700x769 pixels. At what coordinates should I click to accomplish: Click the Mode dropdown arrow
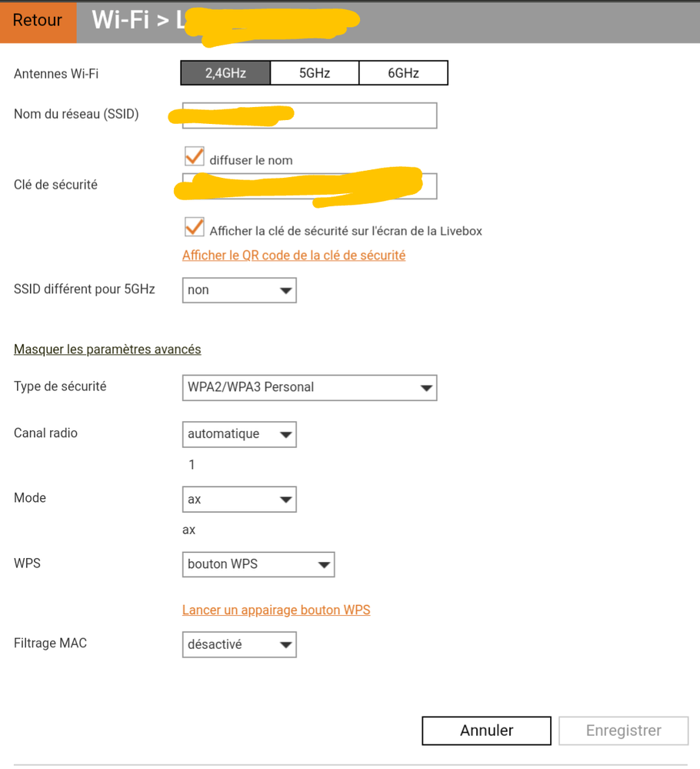point(286,499)
